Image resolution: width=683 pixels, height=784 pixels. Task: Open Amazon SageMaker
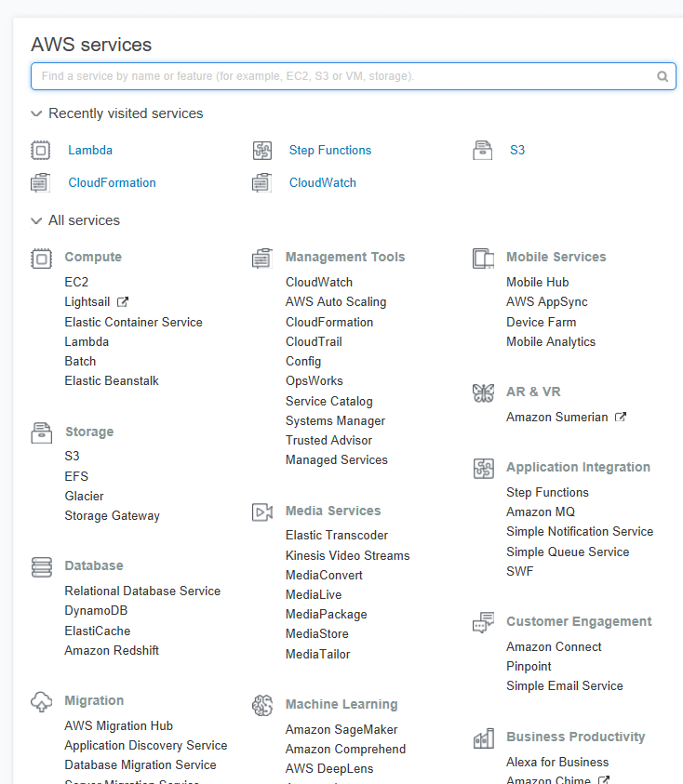pyautogui.click(x=341, y=729)
